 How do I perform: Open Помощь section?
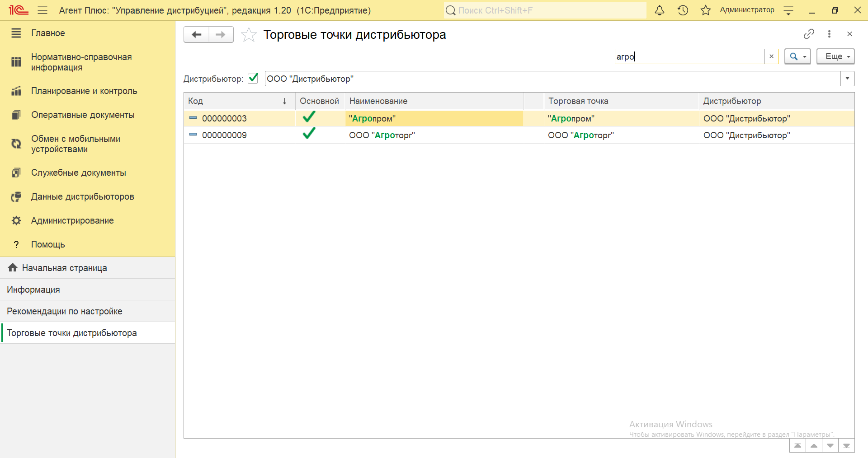[x=87, y=244]
